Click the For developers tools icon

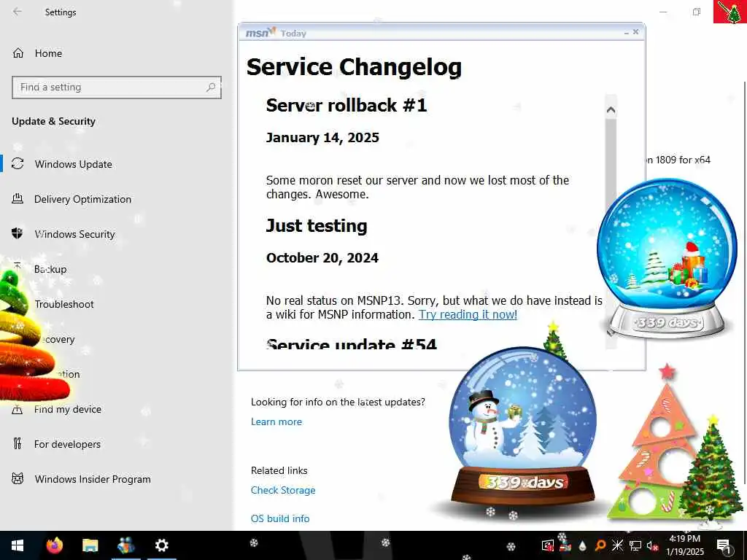[18, 444]
